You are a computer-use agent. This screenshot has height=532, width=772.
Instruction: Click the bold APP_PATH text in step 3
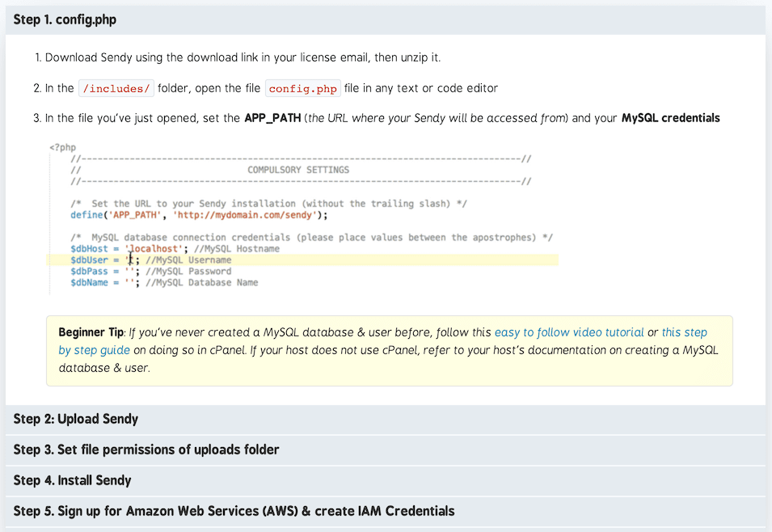click(272, 118)
